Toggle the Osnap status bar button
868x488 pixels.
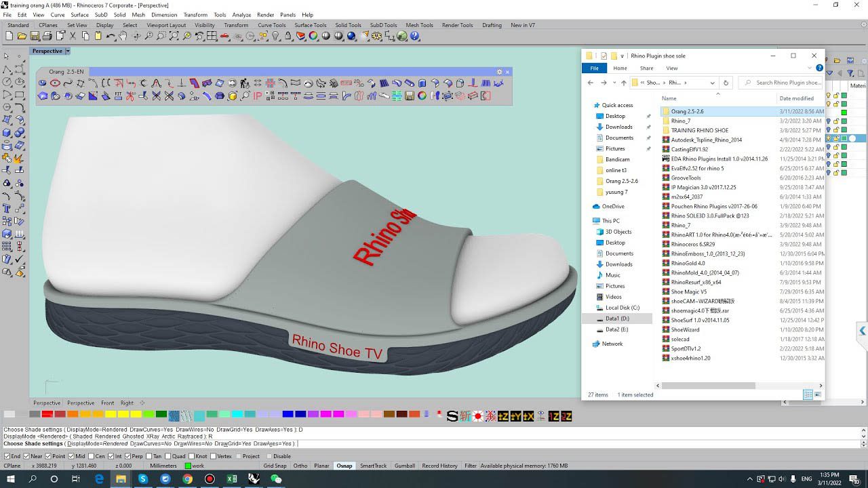344,466
